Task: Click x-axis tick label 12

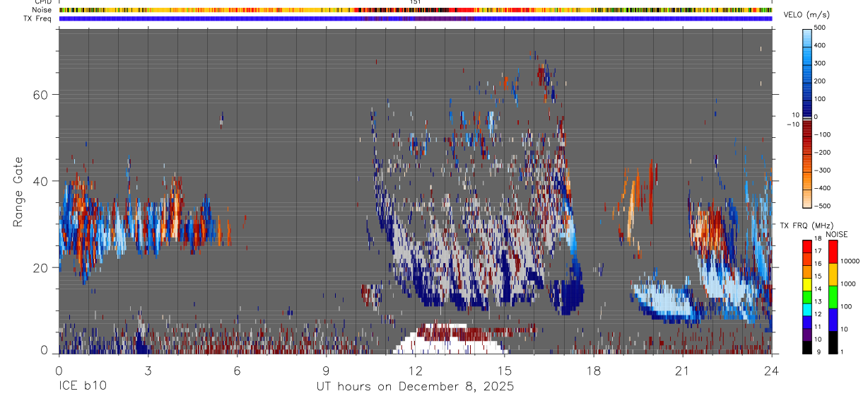Action: pyautogui.click(x=416, y=370)
